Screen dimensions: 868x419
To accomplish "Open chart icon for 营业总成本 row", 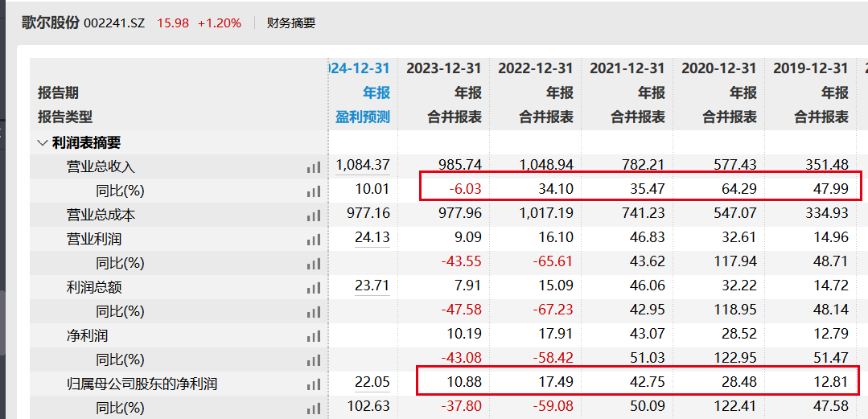I will coord(314,216).
